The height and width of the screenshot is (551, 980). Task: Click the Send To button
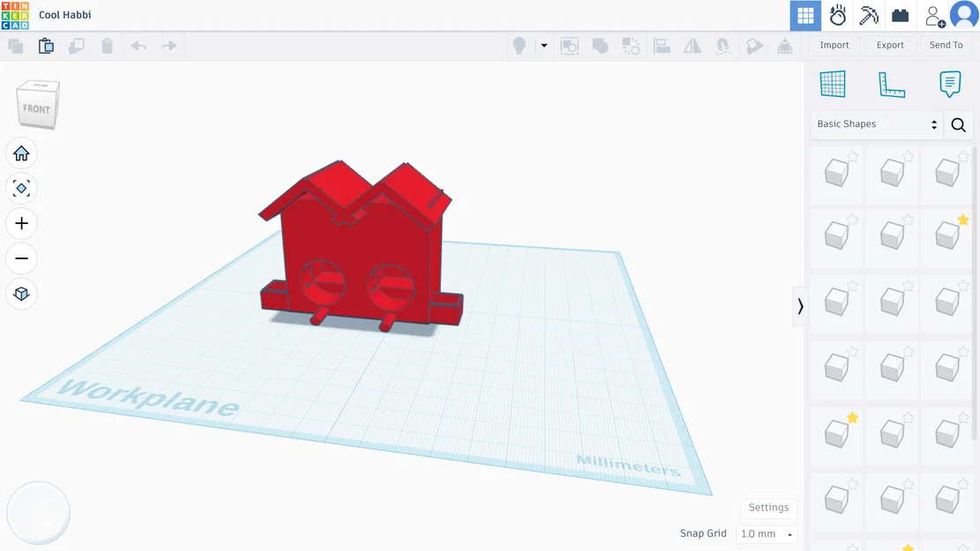click(946, 45)
